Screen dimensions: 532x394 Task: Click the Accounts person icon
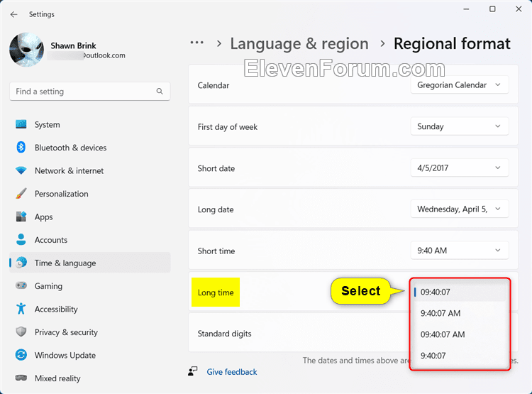21,239
